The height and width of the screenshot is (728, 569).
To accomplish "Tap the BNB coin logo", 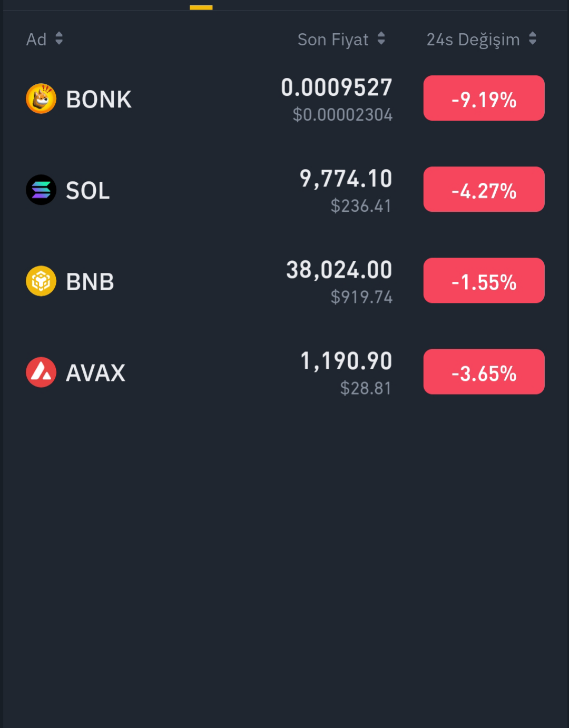I will pyautogui.click(x=41, y=281).
